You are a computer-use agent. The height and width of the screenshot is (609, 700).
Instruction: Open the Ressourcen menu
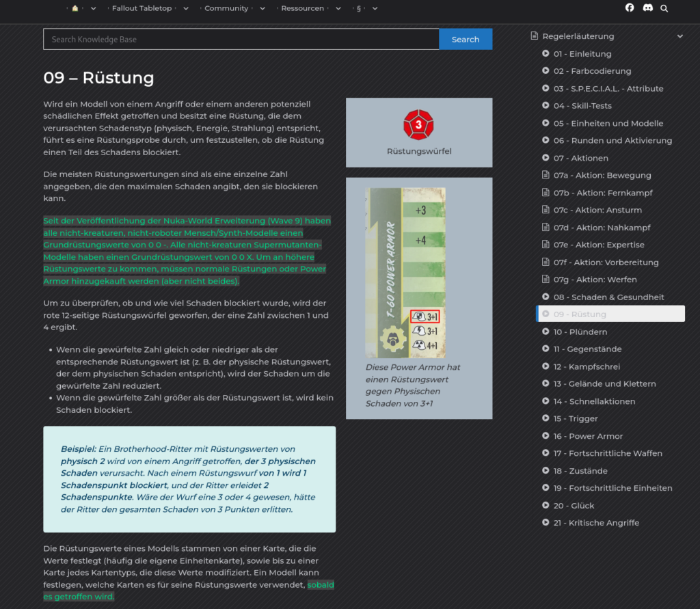(x=302, y=8)
